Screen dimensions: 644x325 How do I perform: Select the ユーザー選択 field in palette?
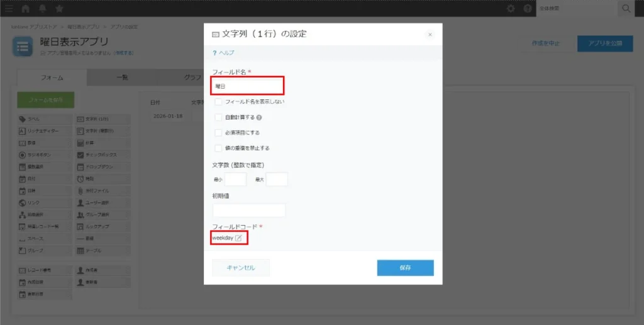[103, 202]
